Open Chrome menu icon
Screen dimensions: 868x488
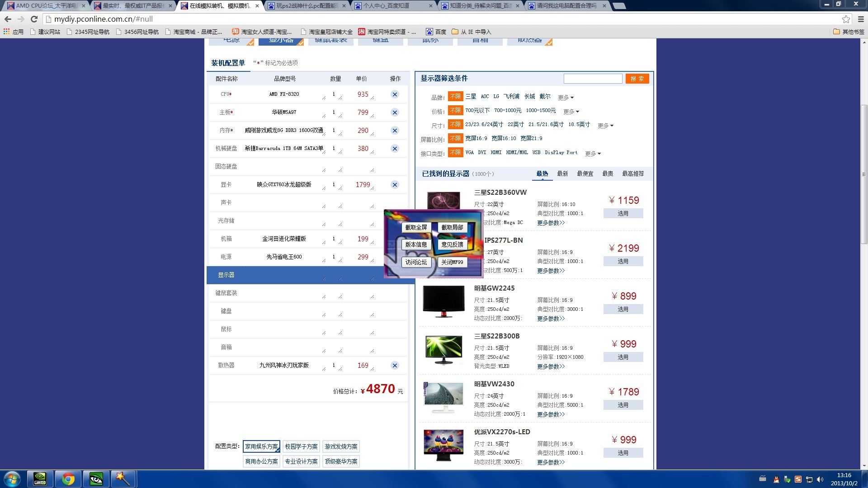[861, 19]
